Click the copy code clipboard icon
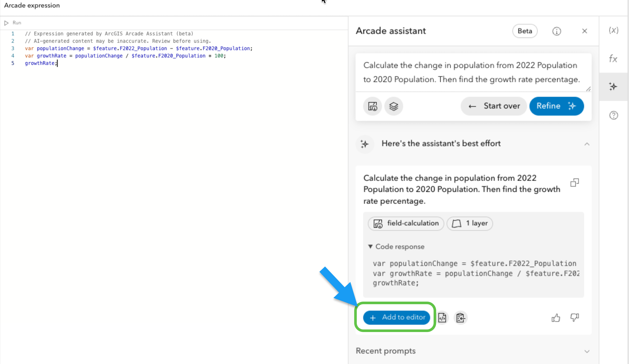Screen dimensions: 629x364 tap(461, 318)
